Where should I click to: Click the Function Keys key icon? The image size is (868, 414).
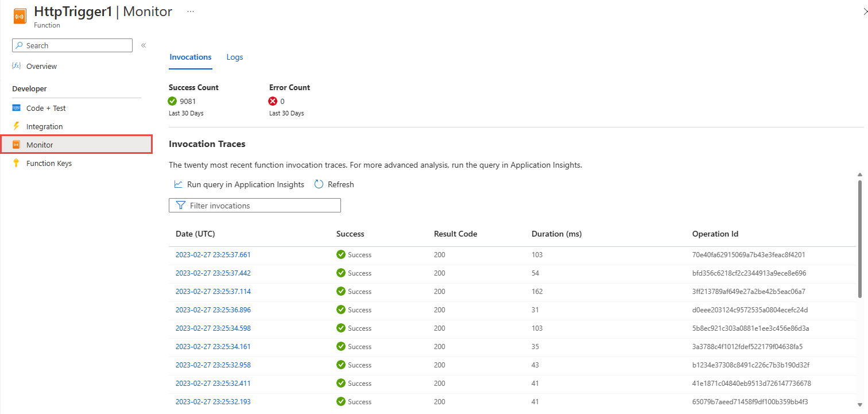point(16,163)
